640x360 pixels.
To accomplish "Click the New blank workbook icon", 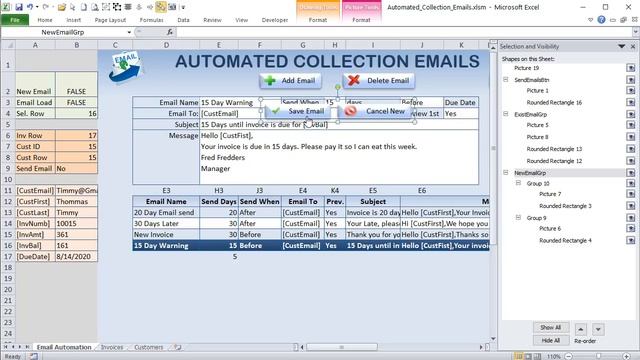I will 83,7.
